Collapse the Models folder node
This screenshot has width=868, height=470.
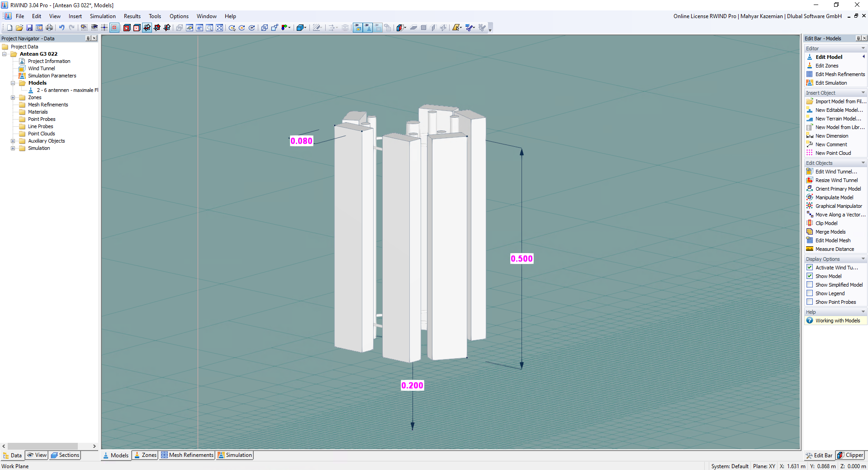point(13,83)
